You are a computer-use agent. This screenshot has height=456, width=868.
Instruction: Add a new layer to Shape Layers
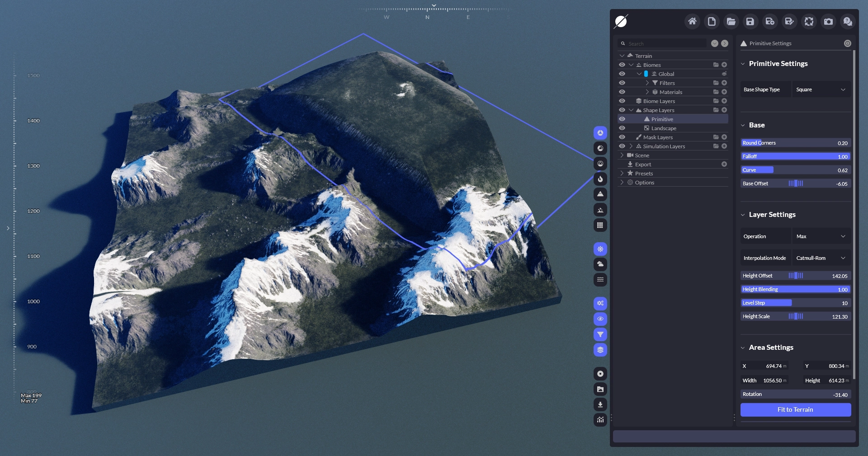[x=724, y=110]
